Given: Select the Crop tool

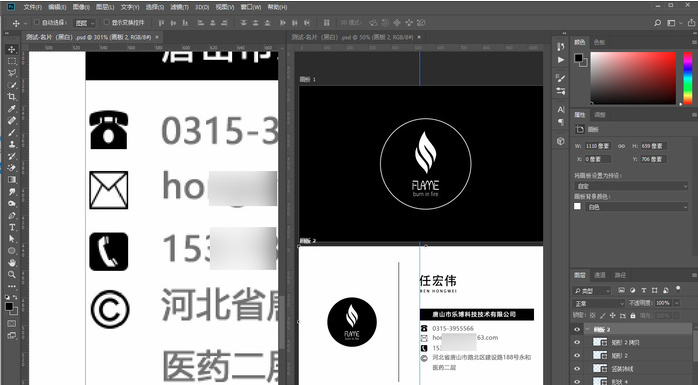Looking at the screenshot, I should tap(12, 97).
